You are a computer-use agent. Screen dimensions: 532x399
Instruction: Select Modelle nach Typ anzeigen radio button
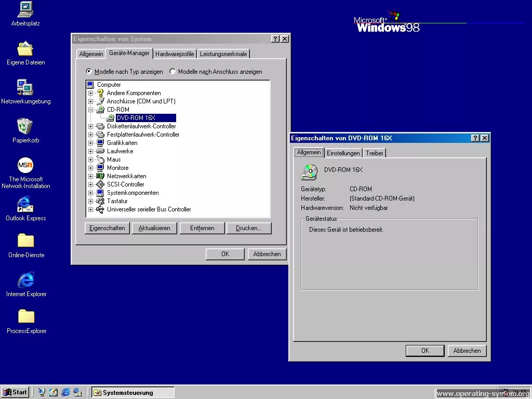pos(89,71)
